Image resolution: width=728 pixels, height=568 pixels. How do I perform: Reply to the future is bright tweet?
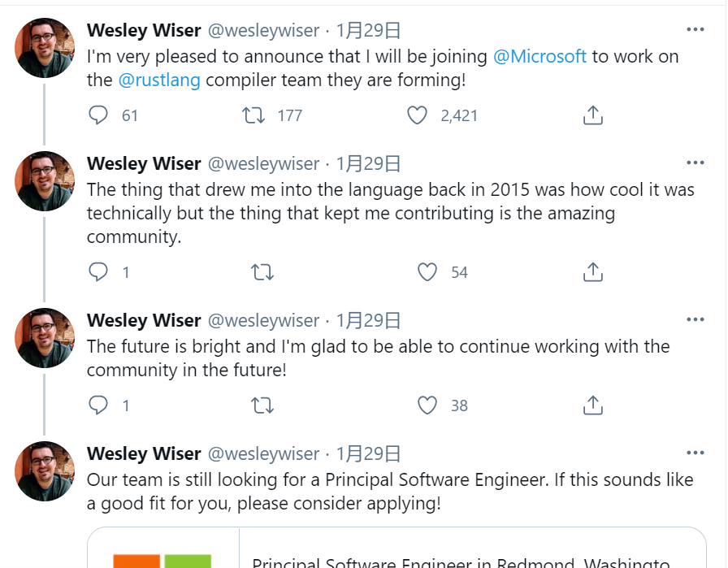98,405
